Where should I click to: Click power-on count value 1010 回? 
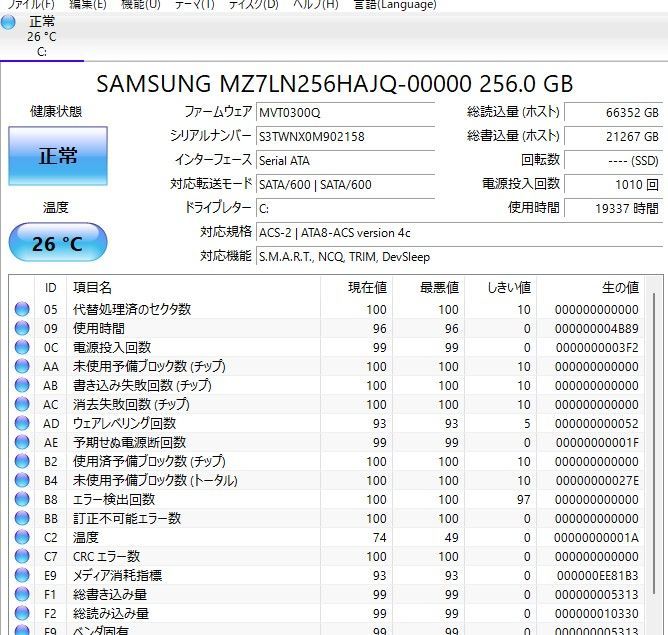click(613, 184)
